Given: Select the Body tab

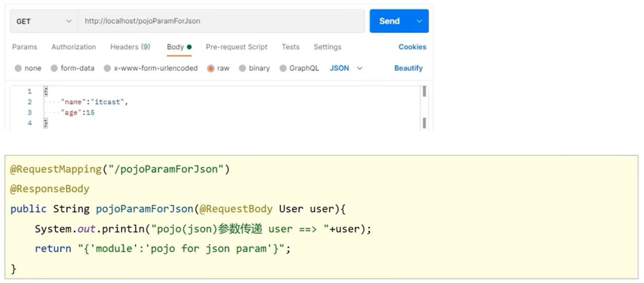Looking at the screenshot, I should 179,47.
